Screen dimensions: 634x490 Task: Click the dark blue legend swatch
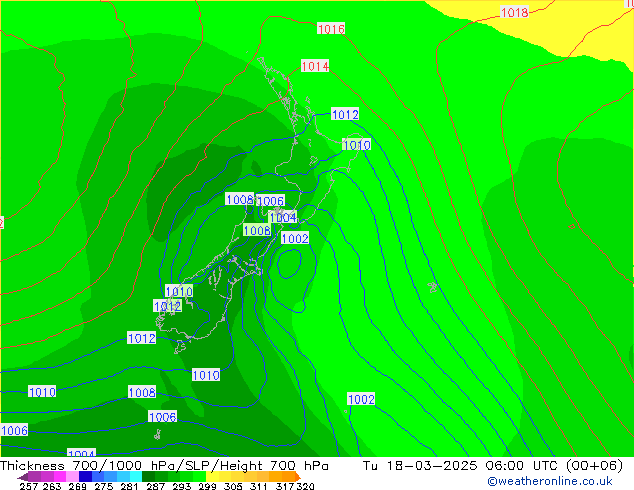(x=85, y=477)
